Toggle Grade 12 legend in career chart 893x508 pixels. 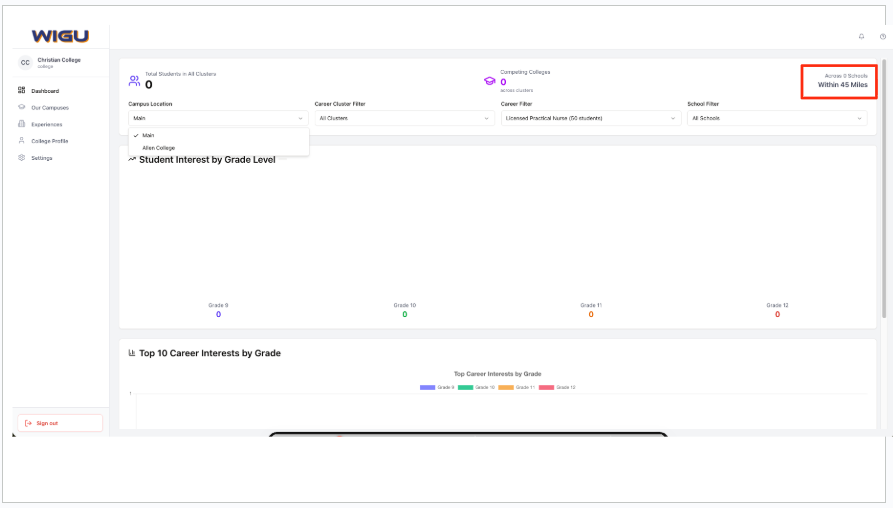(557, 387)
